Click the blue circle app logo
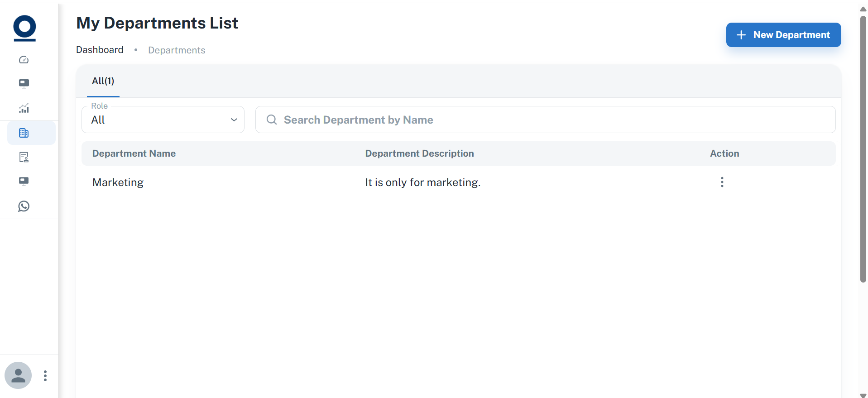This screenshot has height=398, width=868. [x=24, y=28]
